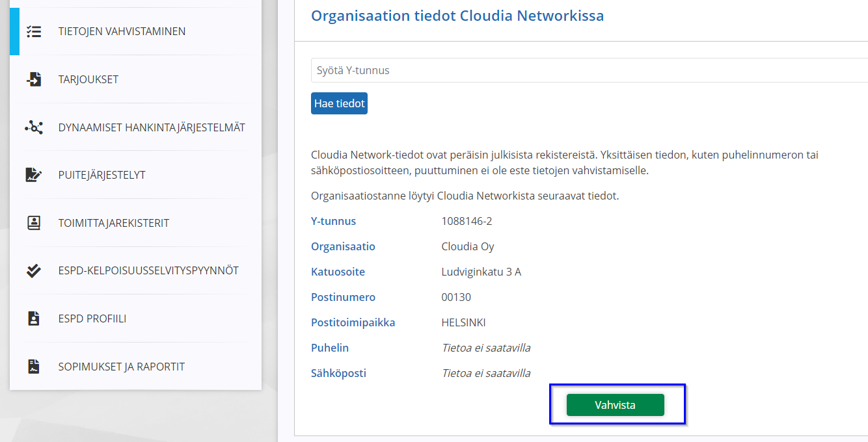The image size is (868, 442).
Task: Click the Sähköposti field label
Action: tap(338, 373)
